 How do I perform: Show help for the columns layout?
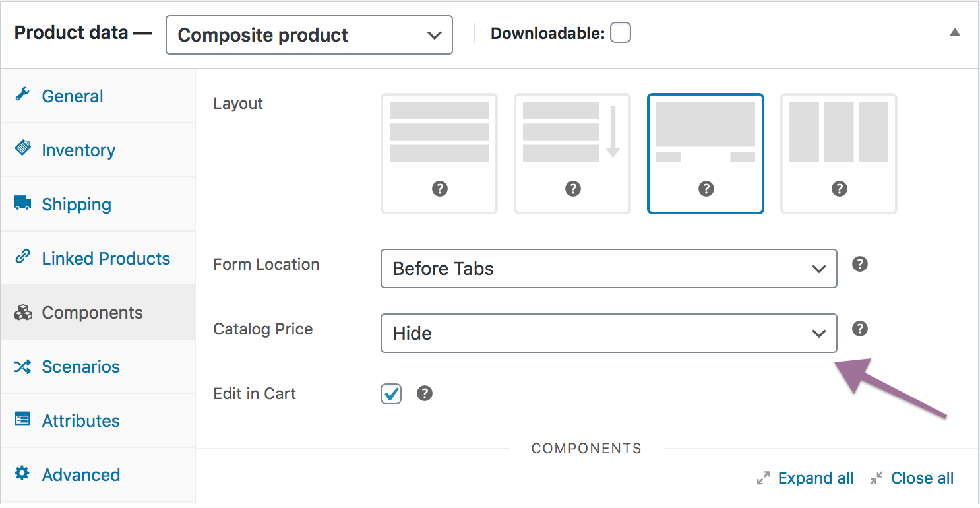coord(839,189)
